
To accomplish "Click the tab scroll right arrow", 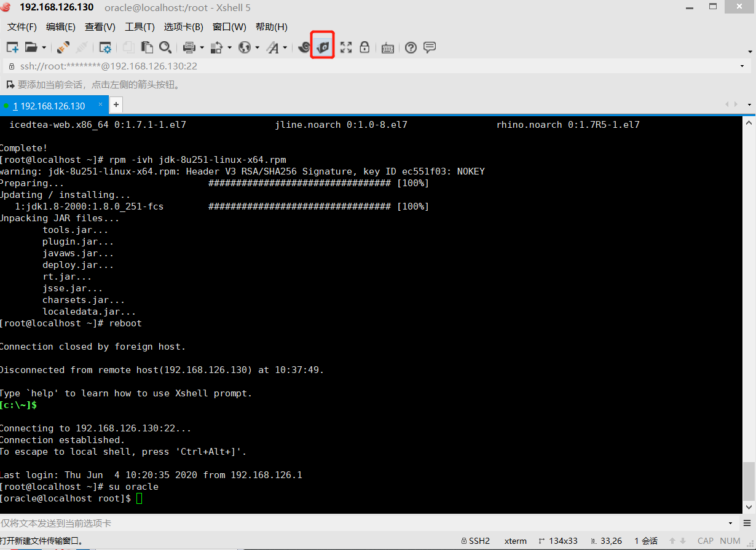I will [735, 105].
